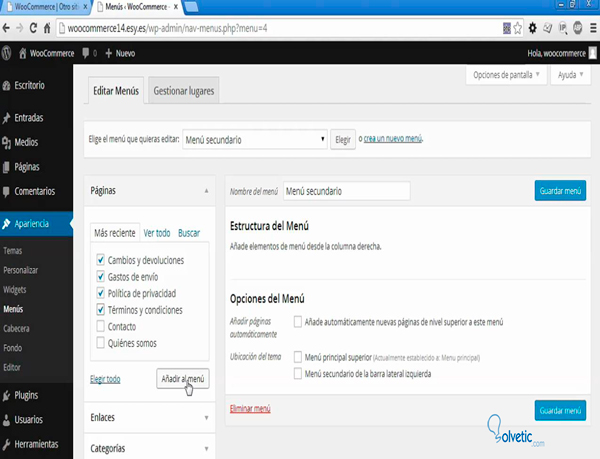Uncheck Términos y condiciones page
This screenshot has width=600, height=459.
(x=101, y=309)
